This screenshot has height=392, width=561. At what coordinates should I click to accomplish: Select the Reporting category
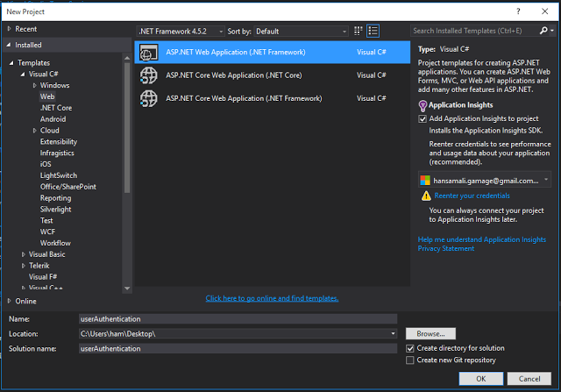point(55,198)
